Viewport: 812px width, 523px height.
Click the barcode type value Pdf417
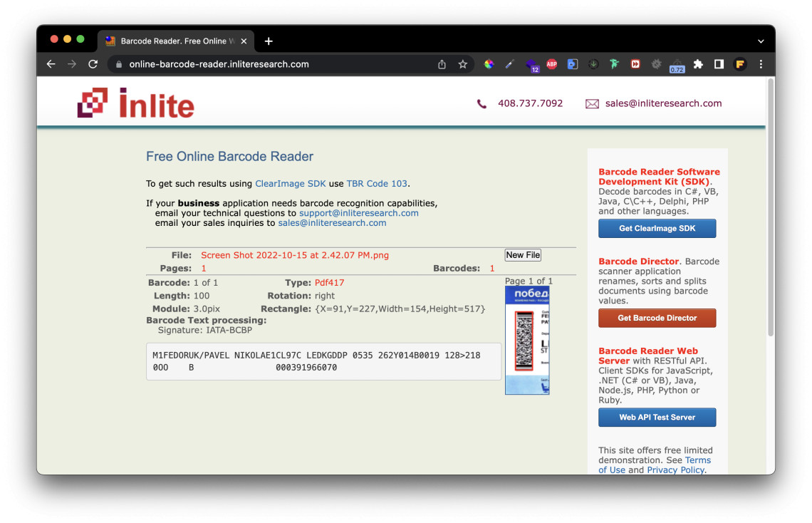pos(329,283)
